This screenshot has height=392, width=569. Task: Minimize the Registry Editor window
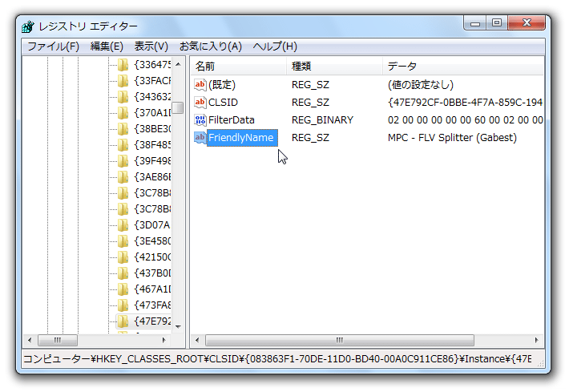pos(475,23)
